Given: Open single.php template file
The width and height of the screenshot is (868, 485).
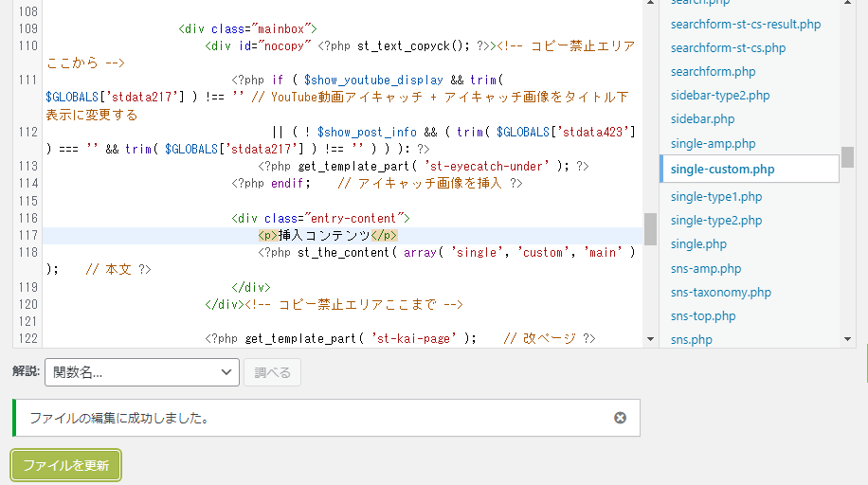Looking at the screenshot, I should [x=698, y=244].
